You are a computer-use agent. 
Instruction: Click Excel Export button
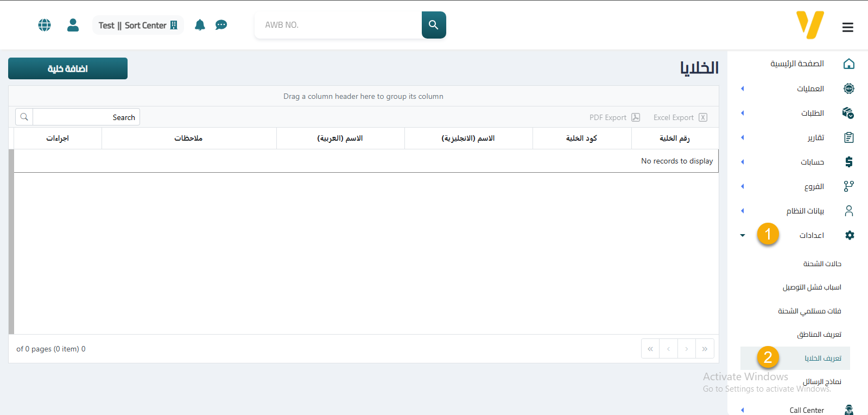680,117
